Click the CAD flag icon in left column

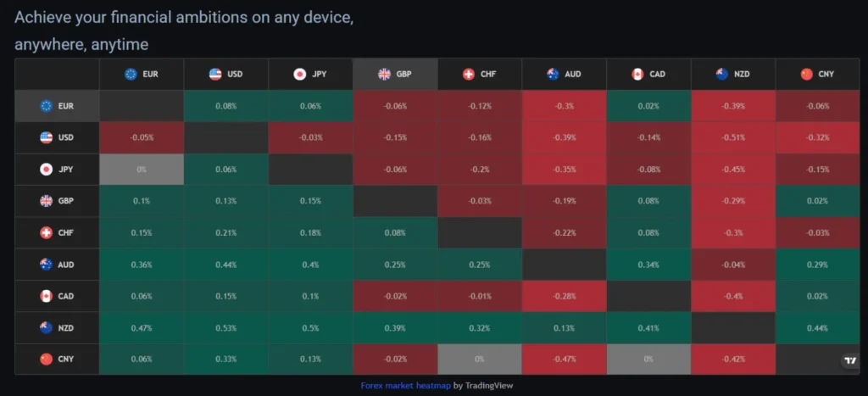pos(47,296)
